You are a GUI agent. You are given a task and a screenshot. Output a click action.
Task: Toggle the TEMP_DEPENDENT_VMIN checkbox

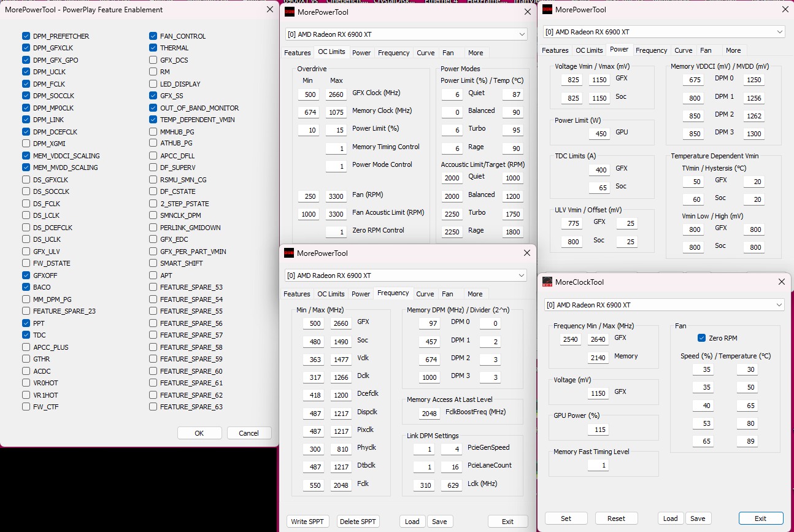pos(153,120)
